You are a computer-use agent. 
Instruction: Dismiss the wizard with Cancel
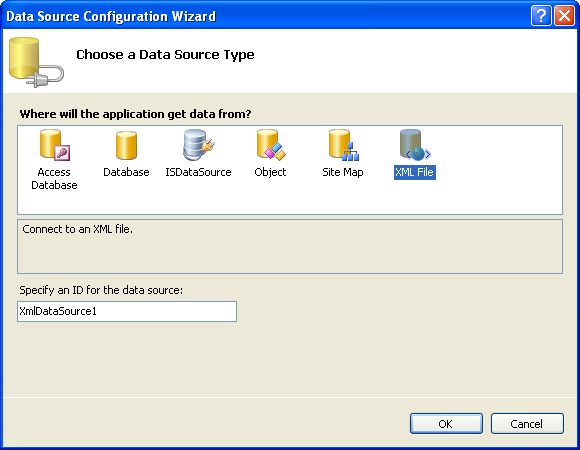pos(527,423)
